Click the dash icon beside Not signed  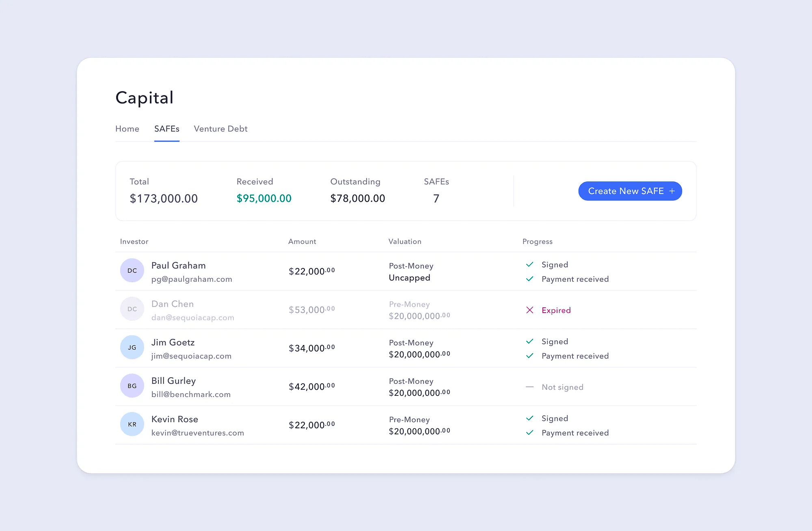530,387
